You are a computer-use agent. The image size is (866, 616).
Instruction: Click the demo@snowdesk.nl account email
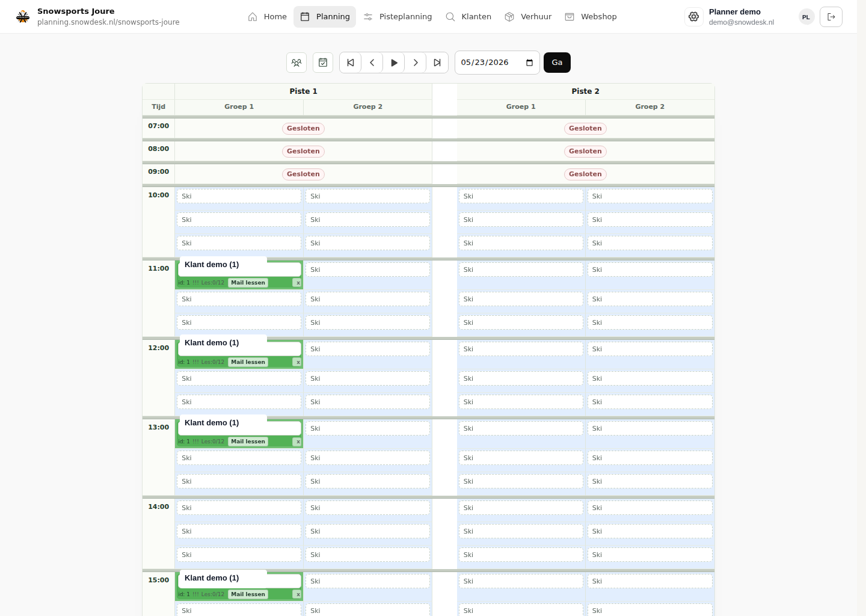[x=741, y=22]
